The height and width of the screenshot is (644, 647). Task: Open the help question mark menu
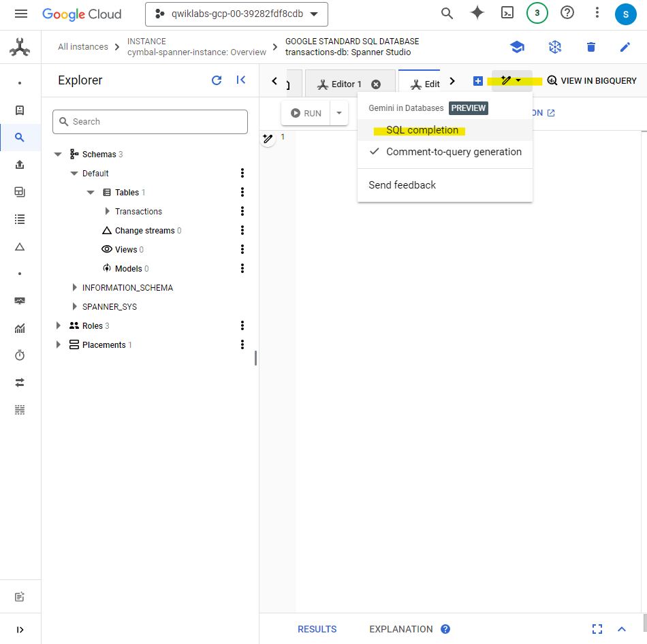point(567,13)
